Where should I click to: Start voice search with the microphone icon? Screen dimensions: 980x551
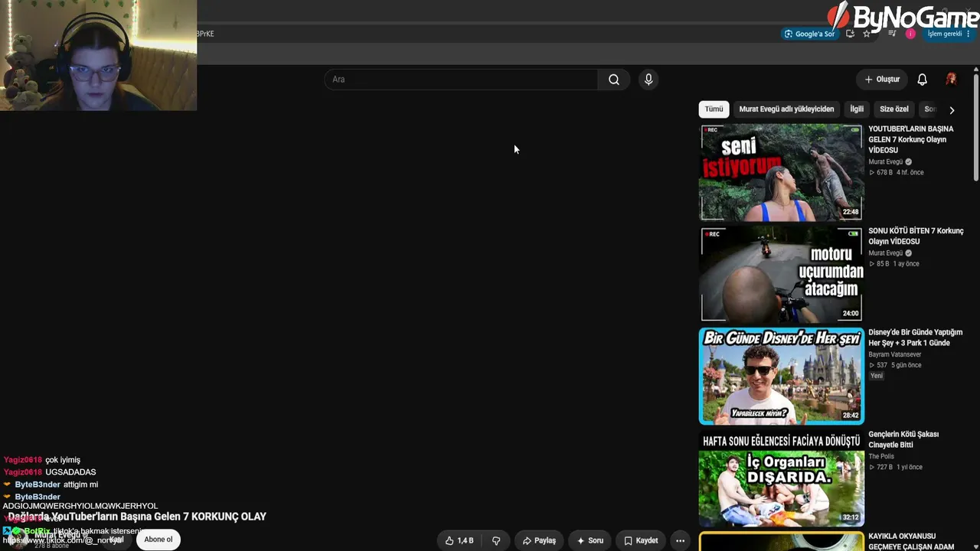pyautogui.click(x=648, y=80)
